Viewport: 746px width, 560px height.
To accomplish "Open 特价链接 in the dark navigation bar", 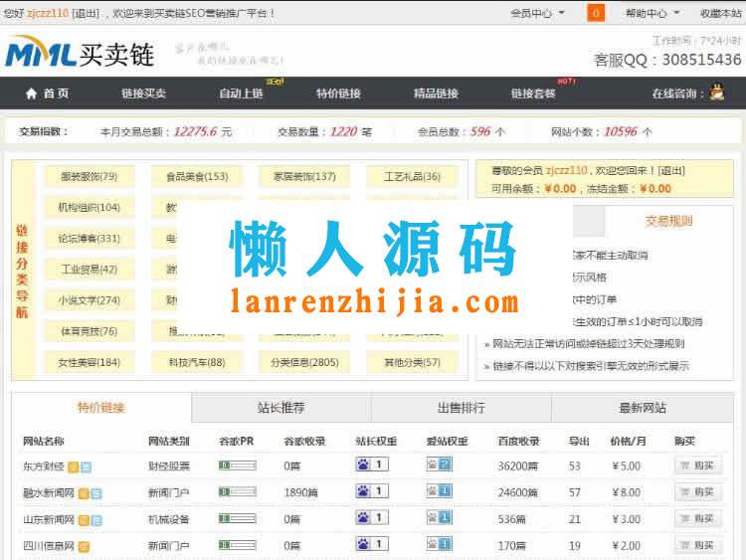I will tap(338, 93).
